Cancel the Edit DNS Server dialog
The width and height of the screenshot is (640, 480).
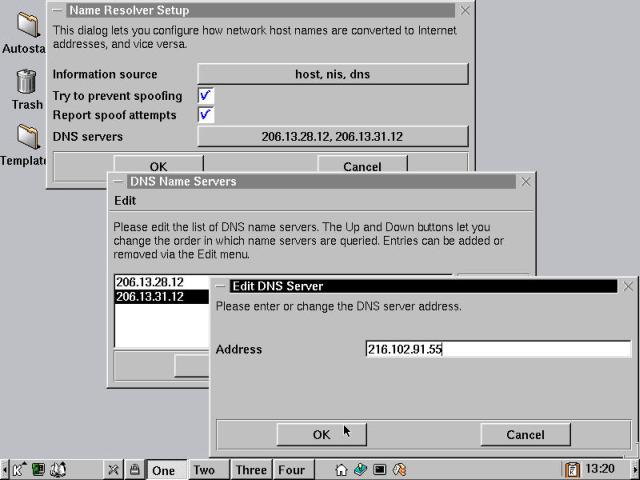[525, 434]
